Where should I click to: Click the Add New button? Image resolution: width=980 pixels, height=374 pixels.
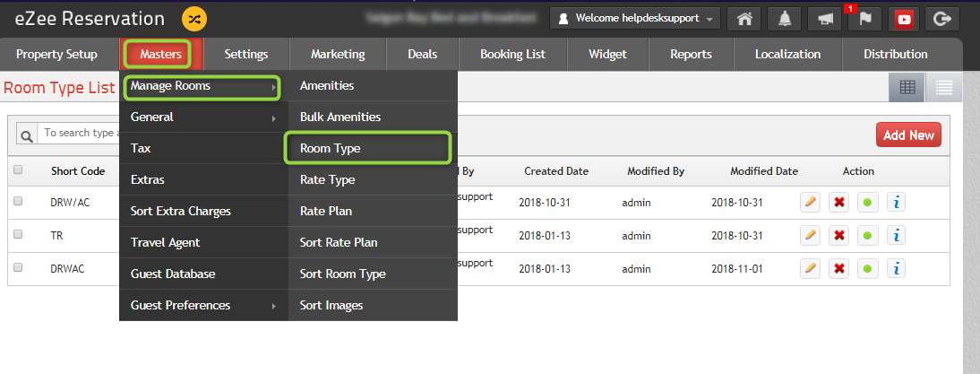pyautogui.click(x=908, y=135)
